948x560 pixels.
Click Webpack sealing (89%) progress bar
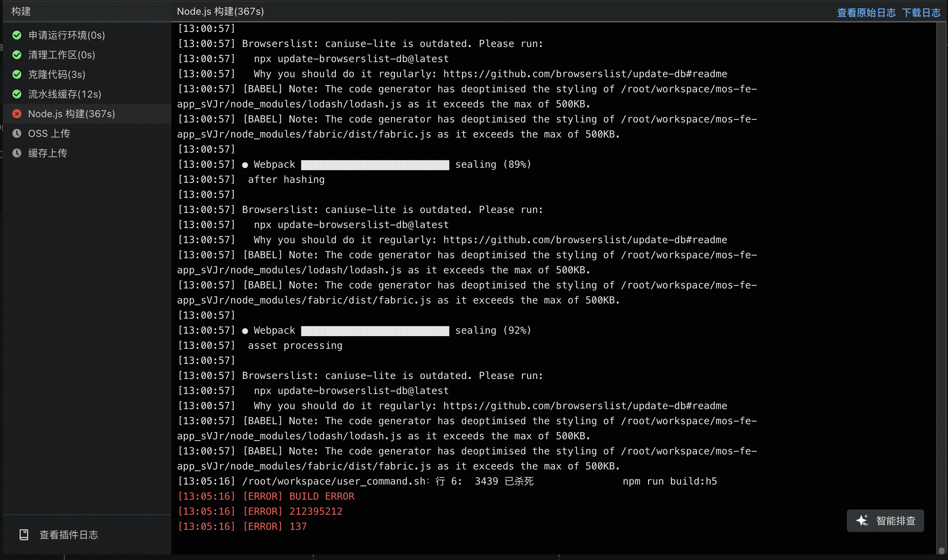pyautogui.click(x=375, y=165)
